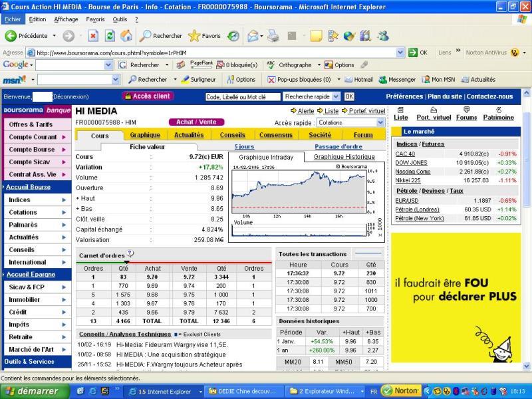
Task: Open the EUR/USD link
Action: pyautogui.click(x=407, y=201)
